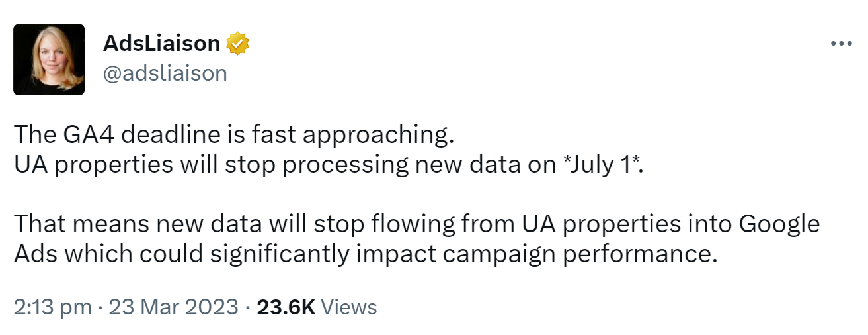Viewport: 868px width, 335px height.
Task: Click the 2:13 pm timestamp
Action: [52, 307]
